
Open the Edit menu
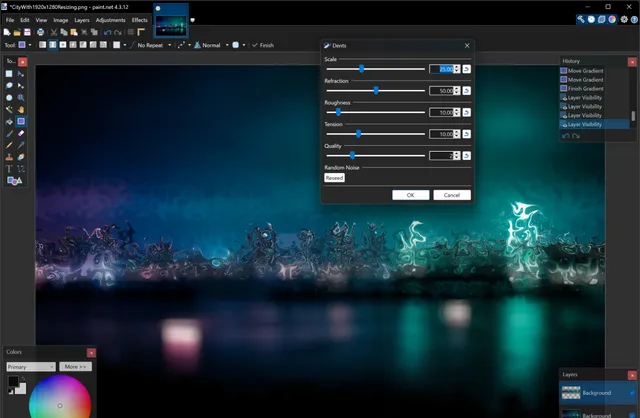(25, 20)
